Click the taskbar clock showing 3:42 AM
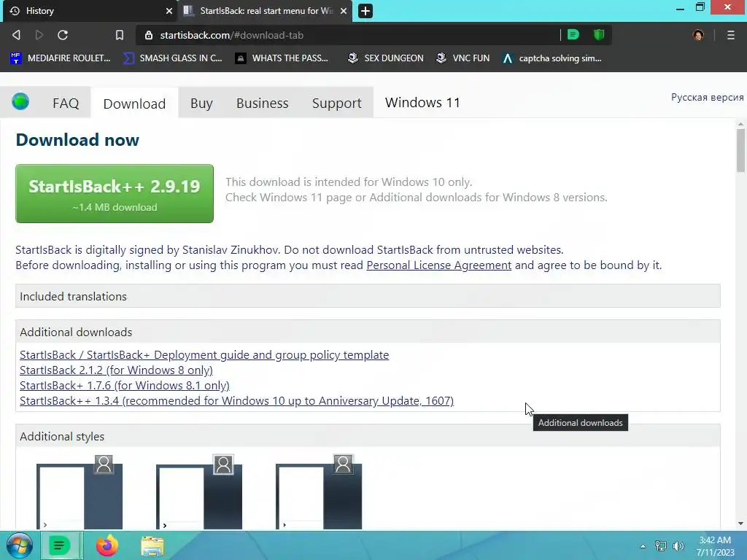 [715, 546]
